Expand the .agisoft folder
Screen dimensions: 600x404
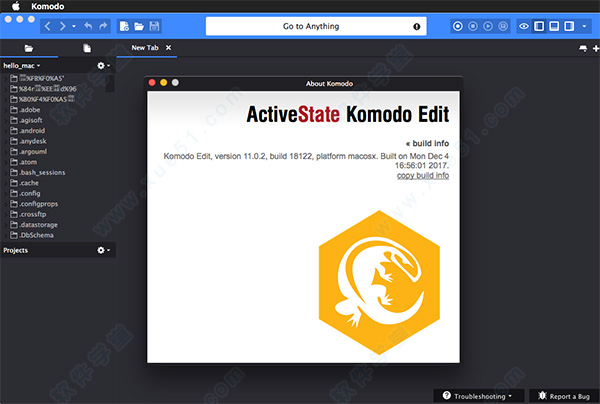[x=5, y=121]
